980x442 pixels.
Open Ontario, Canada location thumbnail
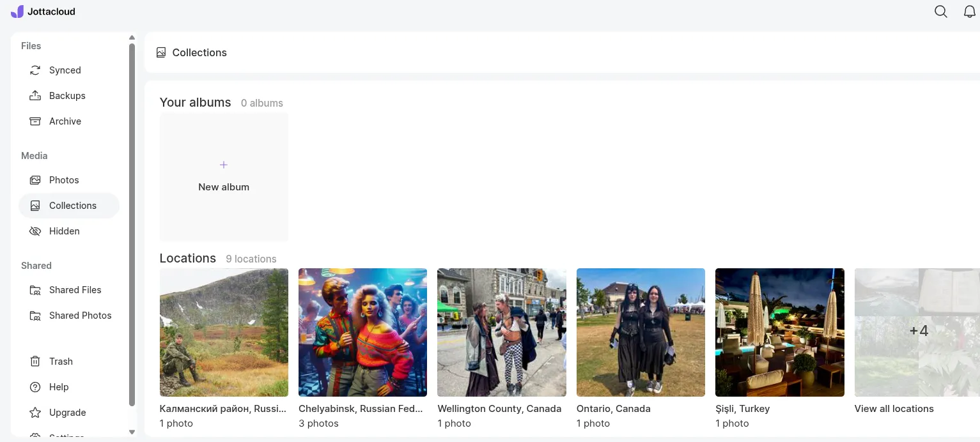tap(641, 332)
